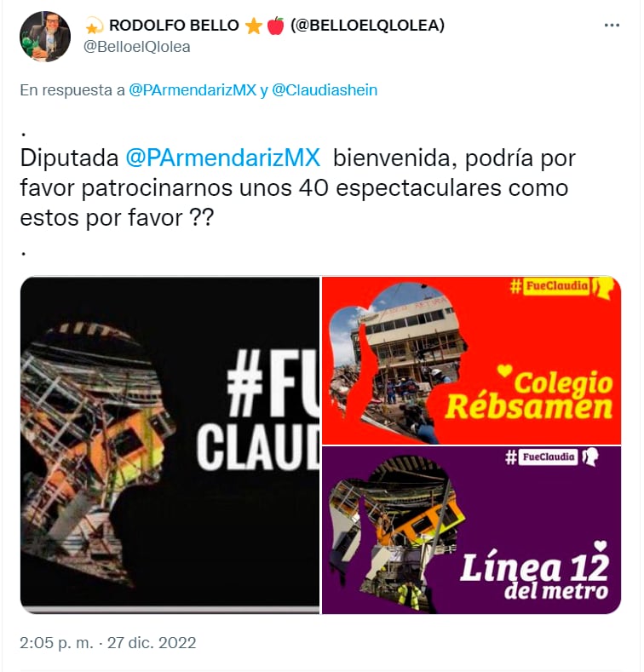Click the apple emoji in the display name
The image size is (644, 672).
point(276,26)
